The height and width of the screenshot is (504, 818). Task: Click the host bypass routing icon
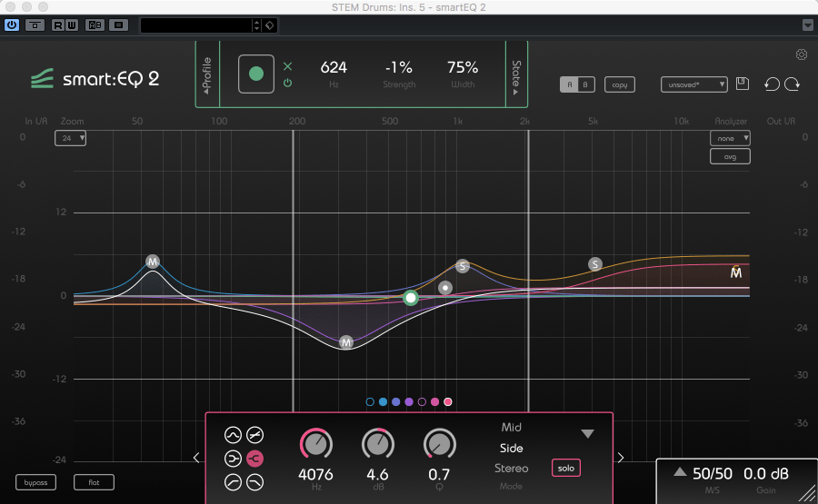point(35,25)
